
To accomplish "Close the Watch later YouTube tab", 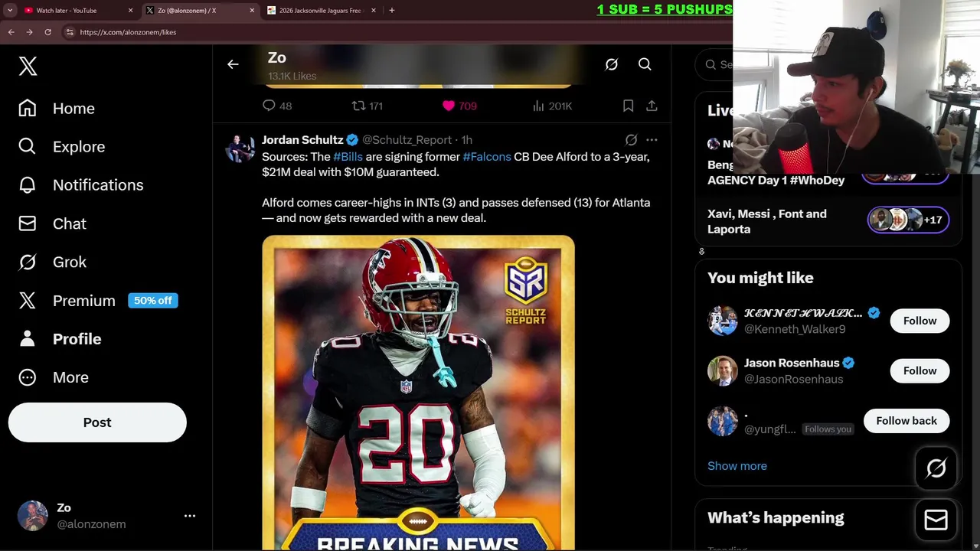I will coord(130,10).
